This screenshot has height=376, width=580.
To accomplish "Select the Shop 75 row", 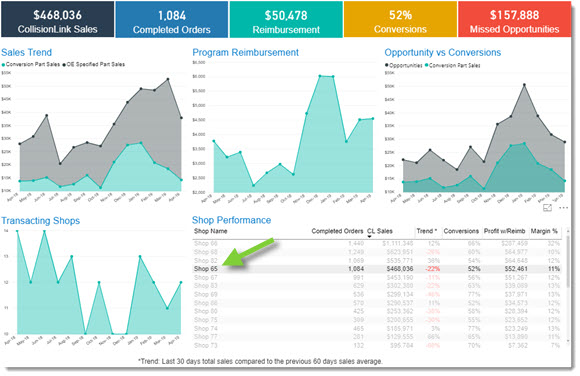I will 377,320.
